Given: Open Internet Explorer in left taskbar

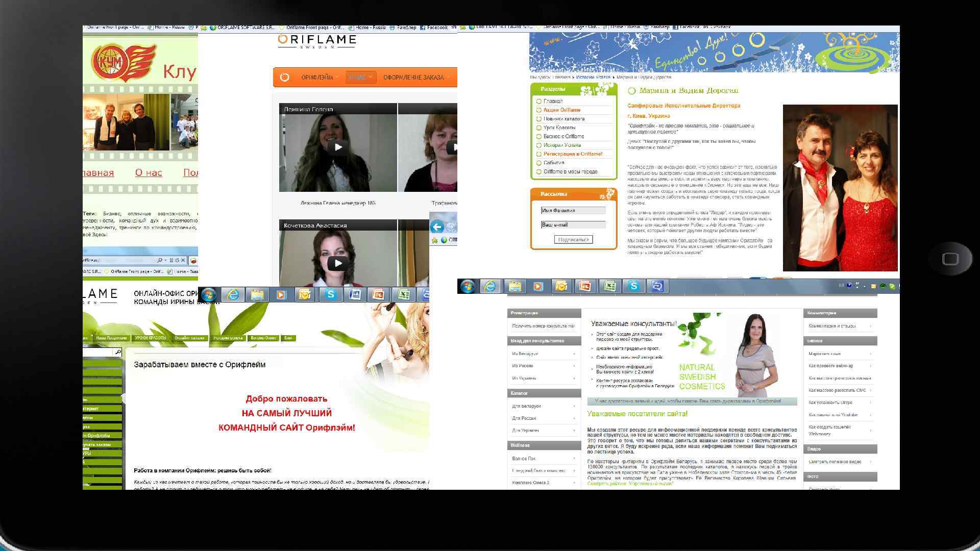Looking at the screenshot, I should click(x=233, y=294).
